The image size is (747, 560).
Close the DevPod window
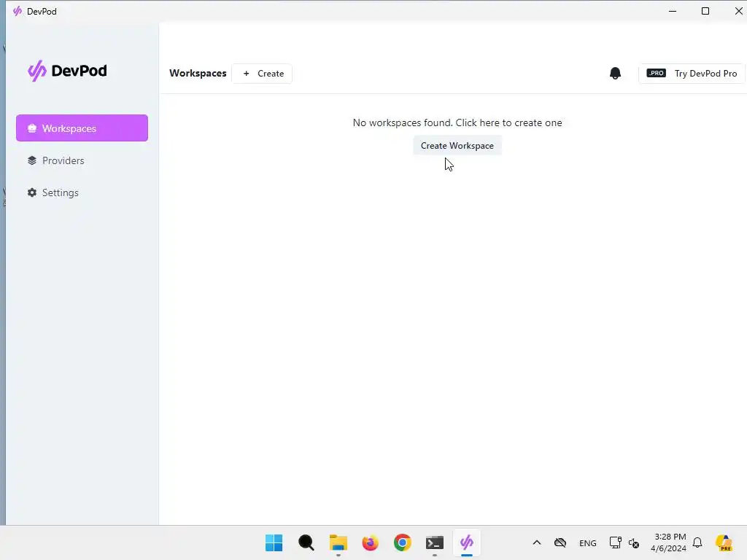(738, 11)
